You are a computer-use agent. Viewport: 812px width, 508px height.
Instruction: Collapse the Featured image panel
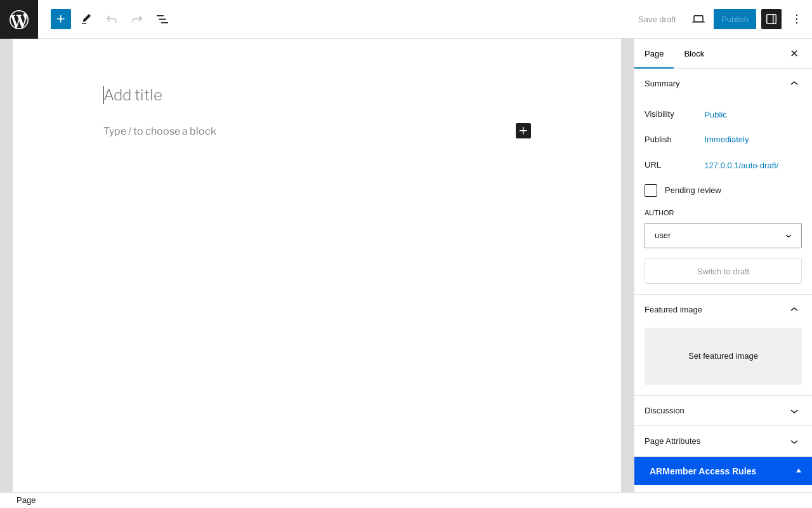(x=723, y=309)
